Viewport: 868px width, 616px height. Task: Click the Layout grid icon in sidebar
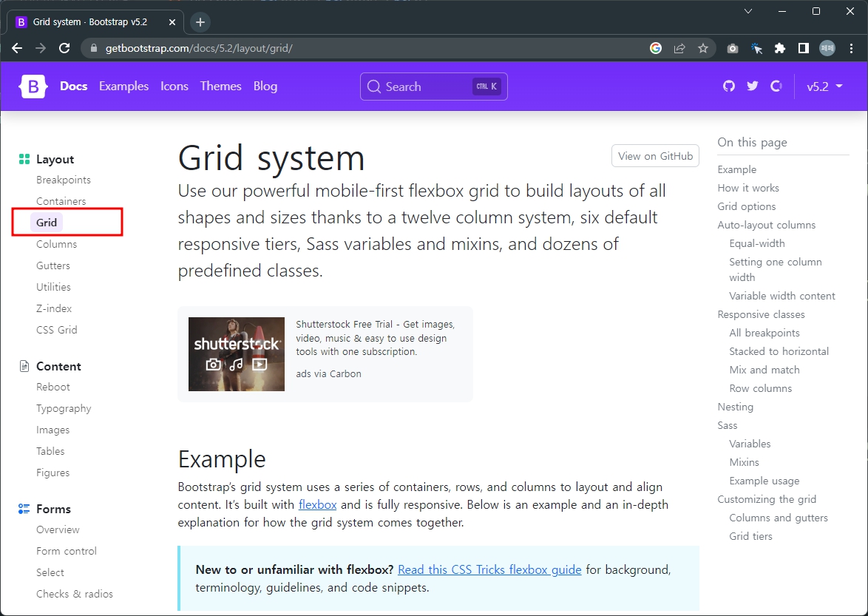pyautogui.click(x=23, y=158)
